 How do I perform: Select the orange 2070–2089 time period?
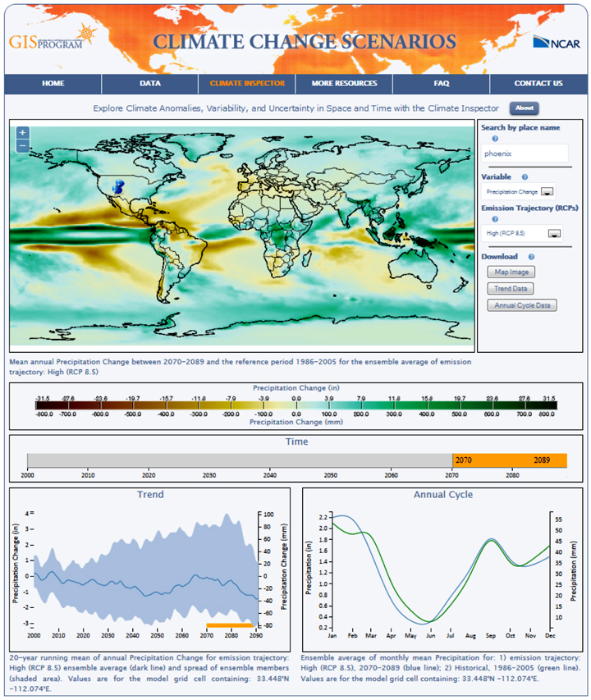[x=509, y=460]
